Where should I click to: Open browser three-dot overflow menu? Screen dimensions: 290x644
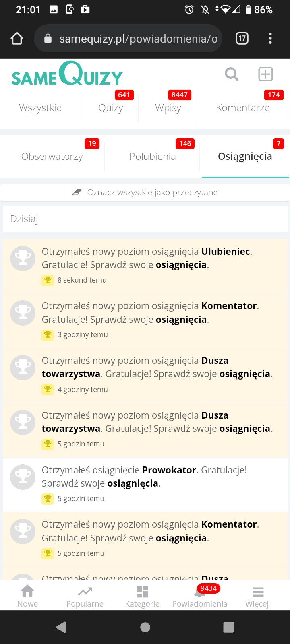(x=270, y=39)
